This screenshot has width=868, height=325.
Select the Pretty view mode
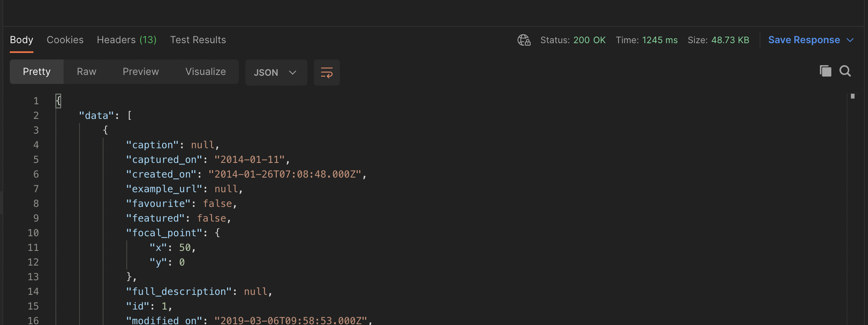click(x=37, y=72)
